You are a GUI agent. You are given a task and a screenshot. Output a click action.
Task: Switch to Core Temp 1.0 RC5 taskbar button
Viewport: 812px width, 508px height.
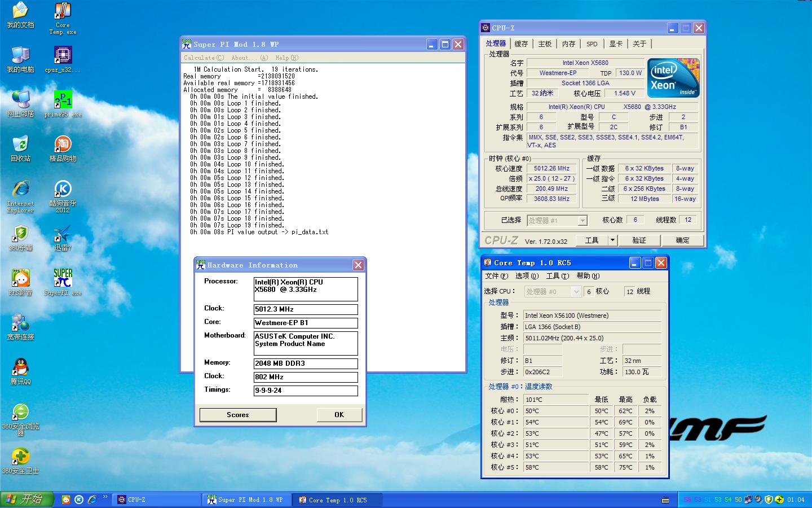pos(338,500)
